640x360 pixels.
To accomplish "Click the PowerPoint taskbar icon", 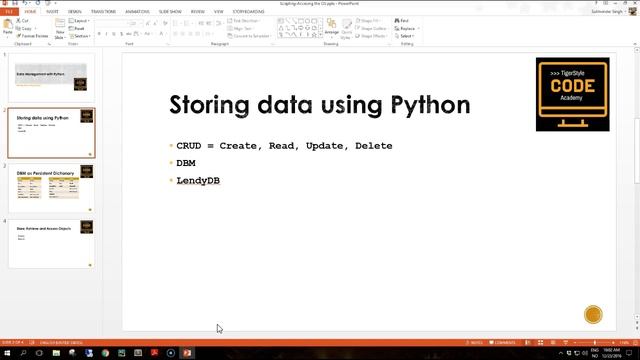I will tap(187, 353).
